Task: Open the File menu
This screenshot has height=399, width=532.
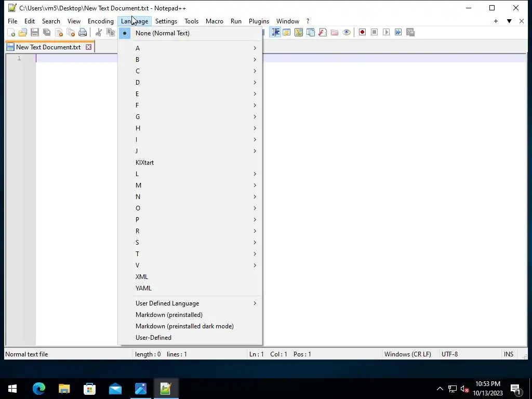Action: (12, 21)
